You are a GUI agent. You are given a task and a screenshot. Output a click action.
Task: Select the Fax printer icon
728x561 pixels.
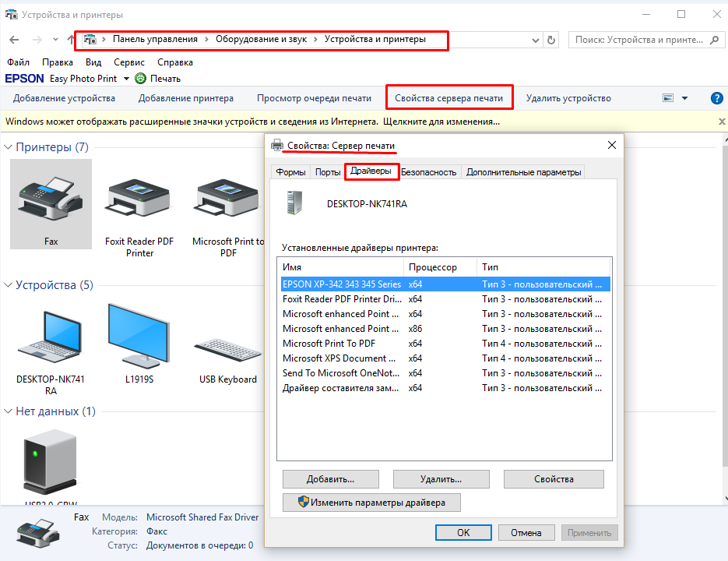pos(51,199)
